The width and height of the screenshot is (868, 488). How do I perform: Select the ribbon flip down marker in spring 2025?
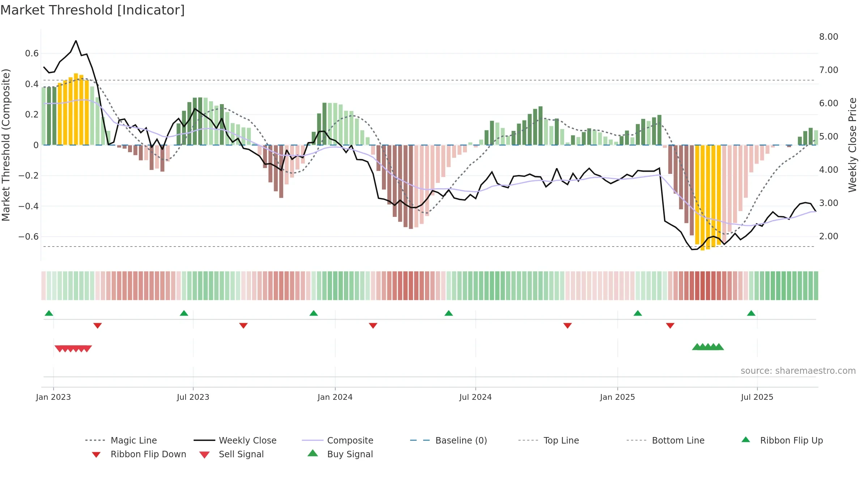coord(670,326)
